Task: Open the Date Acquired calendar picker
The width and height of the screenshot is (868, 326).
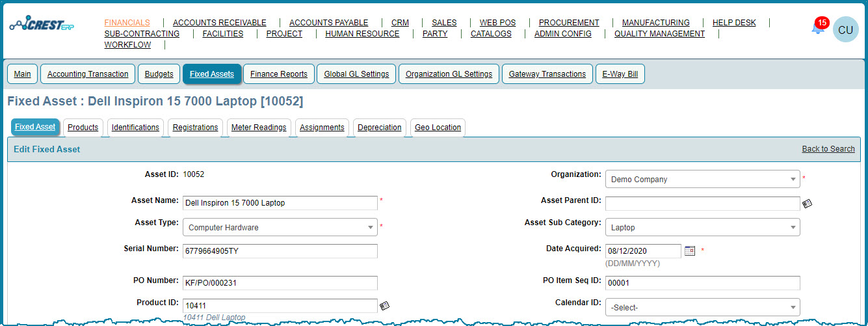Action: coord(690,251)
